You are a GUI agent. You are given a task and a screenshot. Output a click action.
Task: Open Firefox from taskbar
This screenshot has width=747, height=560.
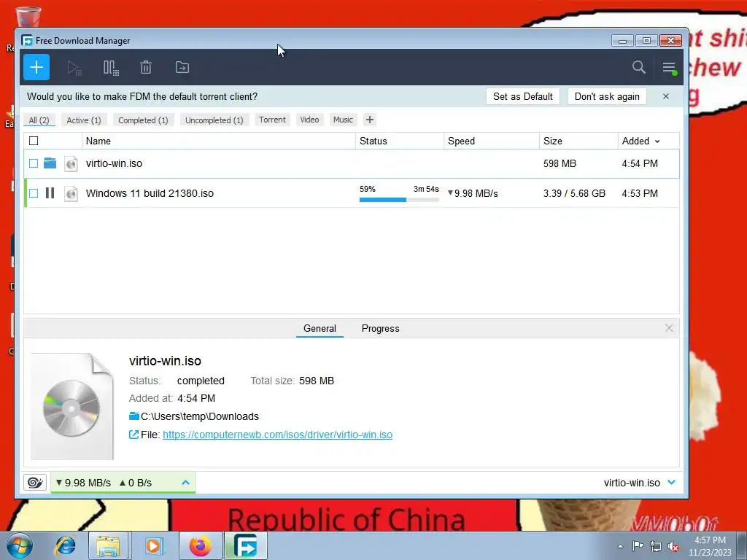click(x=200, y=545)
